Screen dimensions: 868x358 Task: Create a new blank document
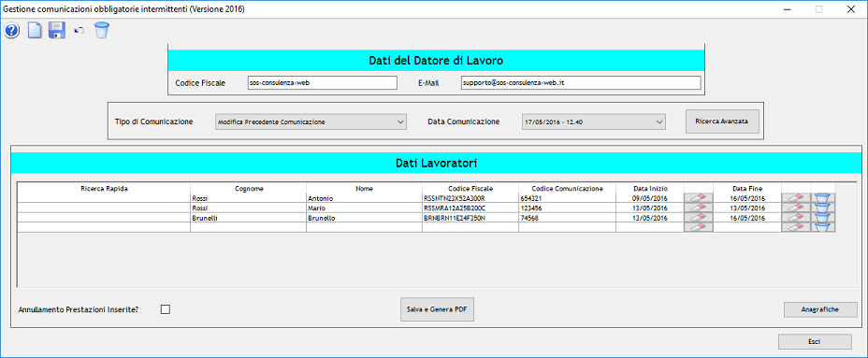point(35,31)
